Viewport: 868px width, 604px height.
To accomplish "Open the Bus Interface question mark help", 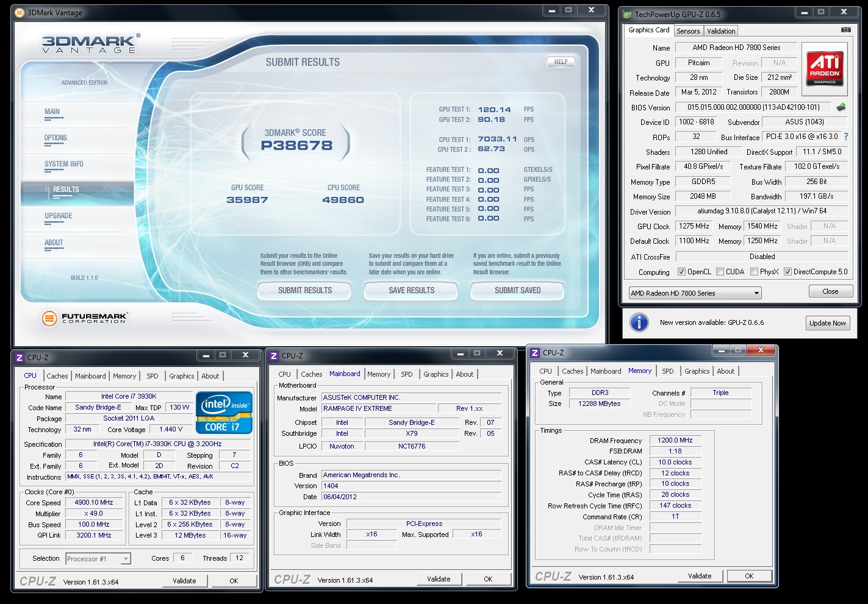I will click(846, 137).
